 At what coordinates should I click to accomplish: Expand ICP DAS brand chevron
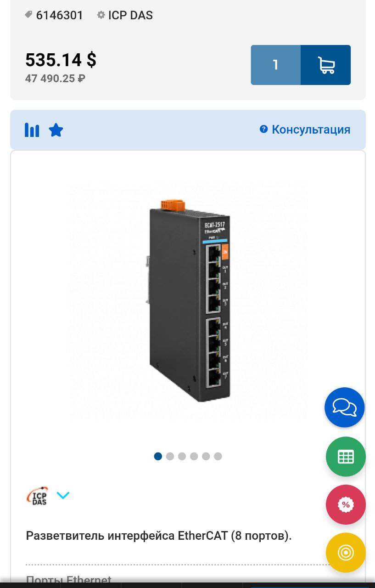pyautogui.click(x=63, y=495)
